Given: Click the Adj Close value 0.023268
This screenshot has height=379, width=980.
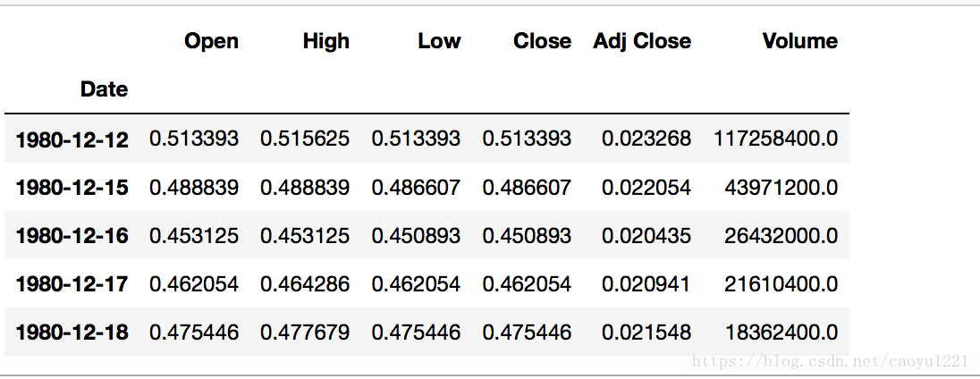Looking at the screenshot, I should pos(646,139).
